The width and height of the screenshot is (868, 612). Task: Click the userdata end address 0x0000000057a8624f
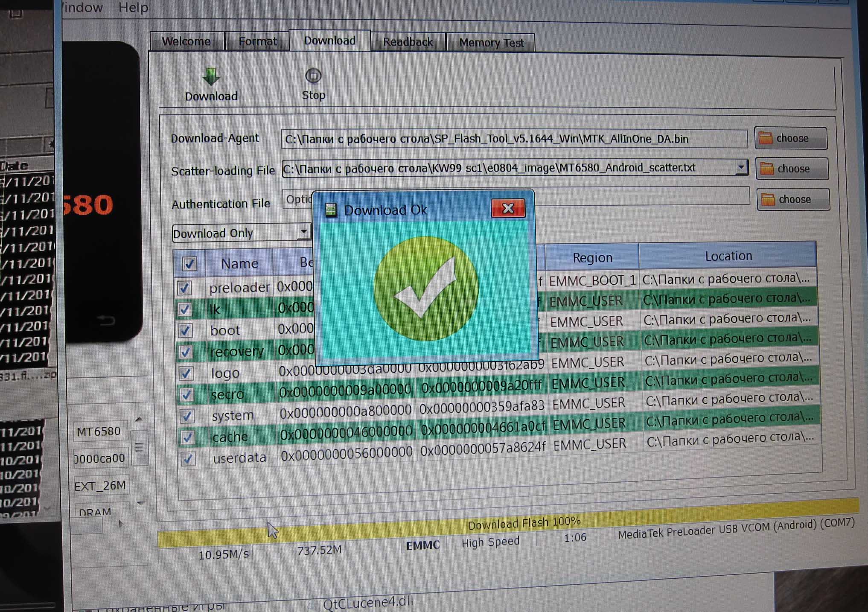(x=483, y=449)
